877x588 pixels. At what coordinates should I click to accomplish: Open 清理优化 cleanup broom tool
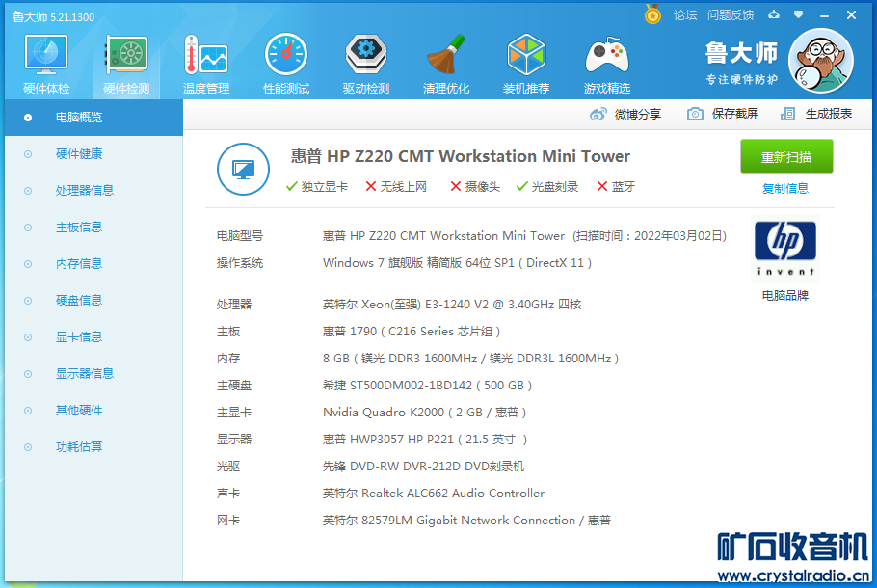[446, 65]
